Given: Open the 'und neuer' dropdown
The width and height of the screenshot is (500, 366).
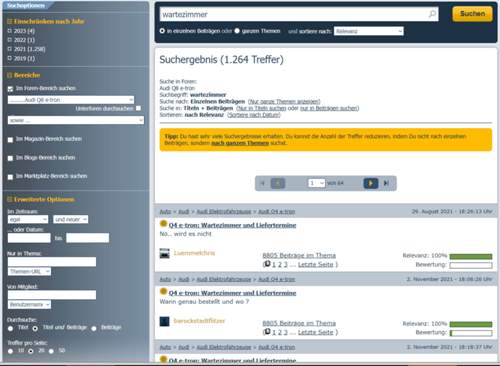Looking at the screenshot, I should tap(70, 219).
